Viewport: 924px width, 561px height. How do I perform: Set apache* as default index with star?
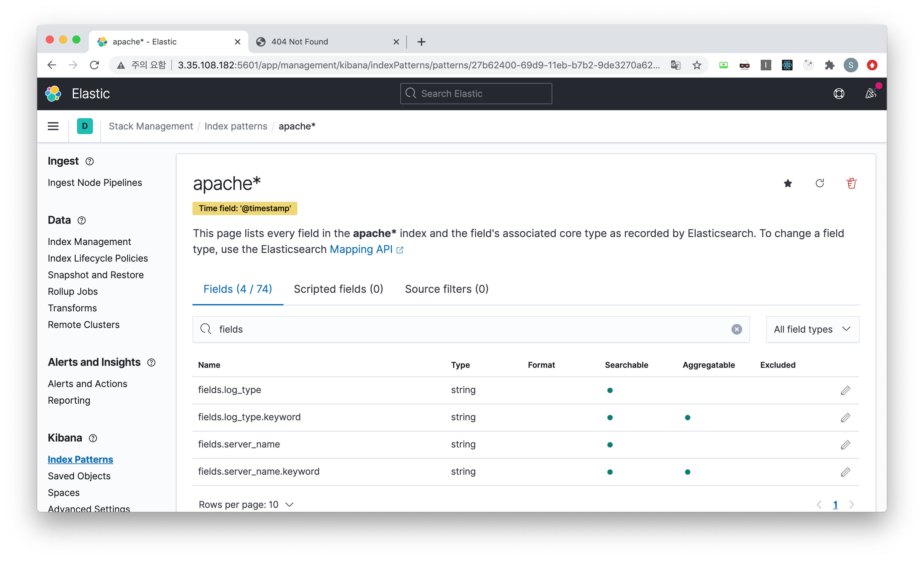coord(788,183)
